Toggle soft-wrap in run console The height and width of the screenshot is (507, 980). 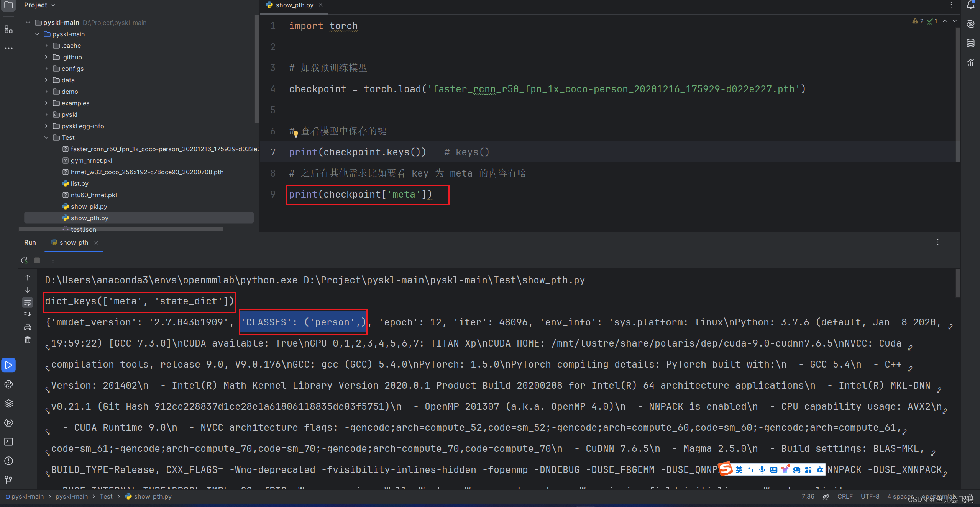[x=28, y=303]
